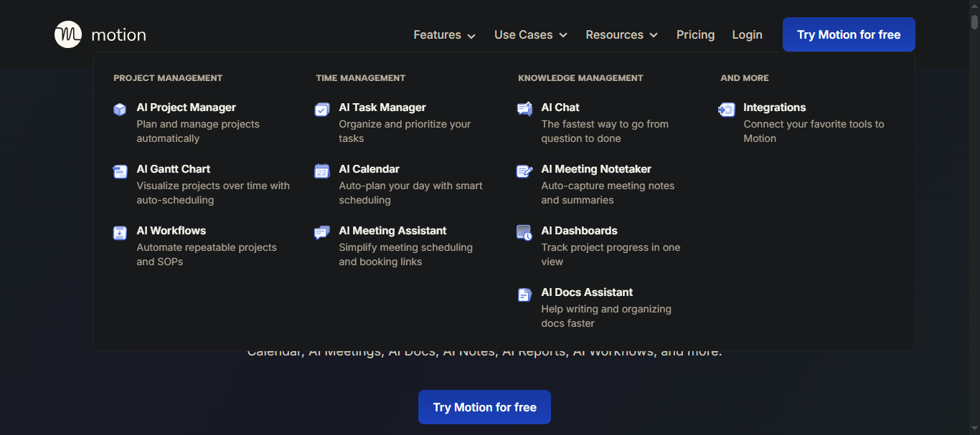Open AI Meeting Notetaker title link
The height and width of the screenshot is (435, 980).
[596, 169]
